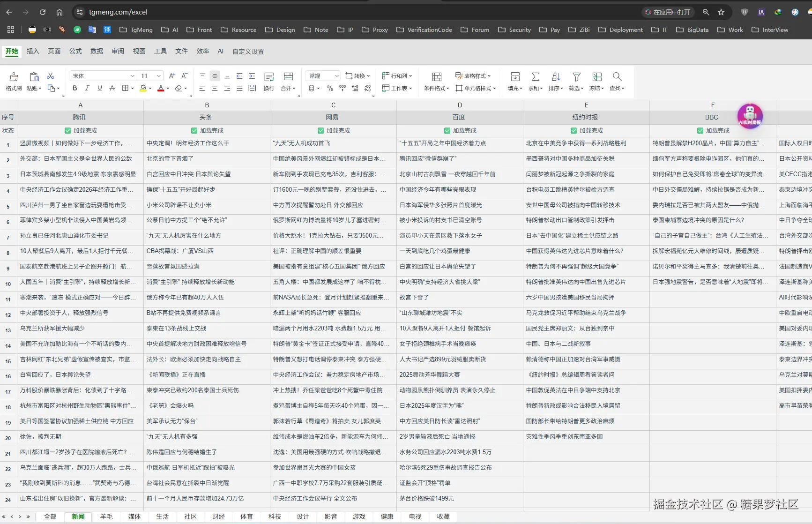
Task: Left-align the cell text
Action: 202,88
